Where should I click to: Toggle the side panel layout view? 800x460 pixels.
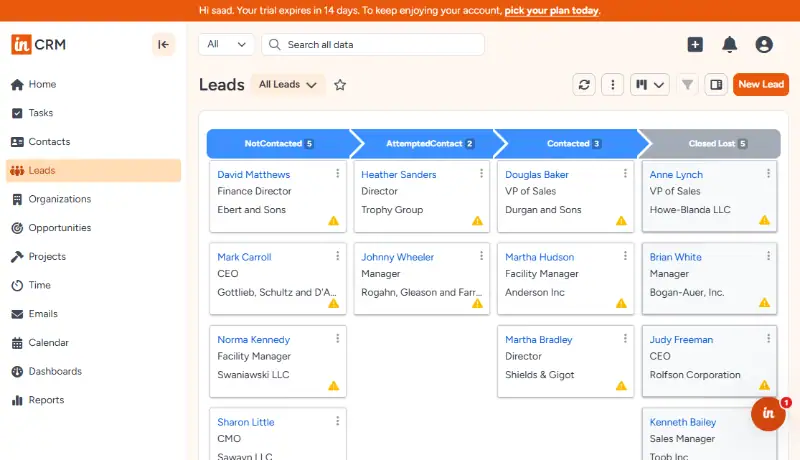point(715,85)
